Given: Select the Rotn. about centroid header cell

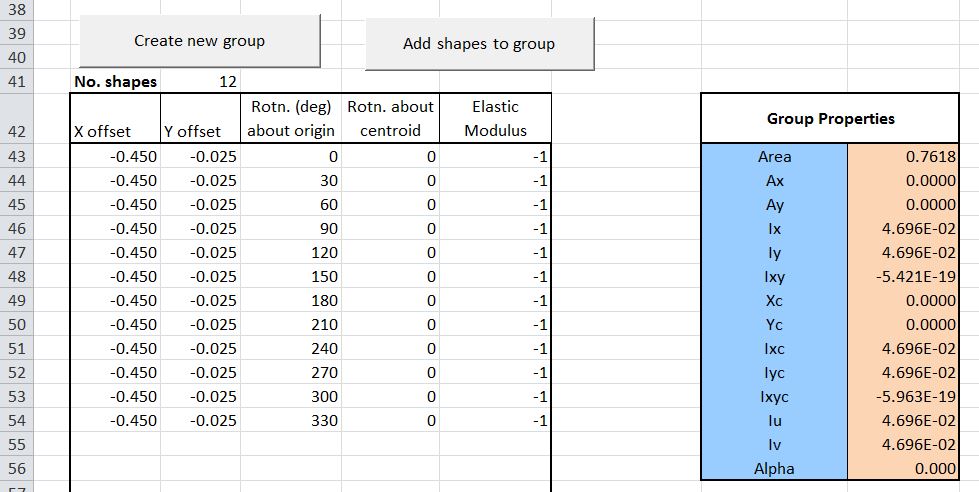Looking at the screenshot, I should point(390,119).
